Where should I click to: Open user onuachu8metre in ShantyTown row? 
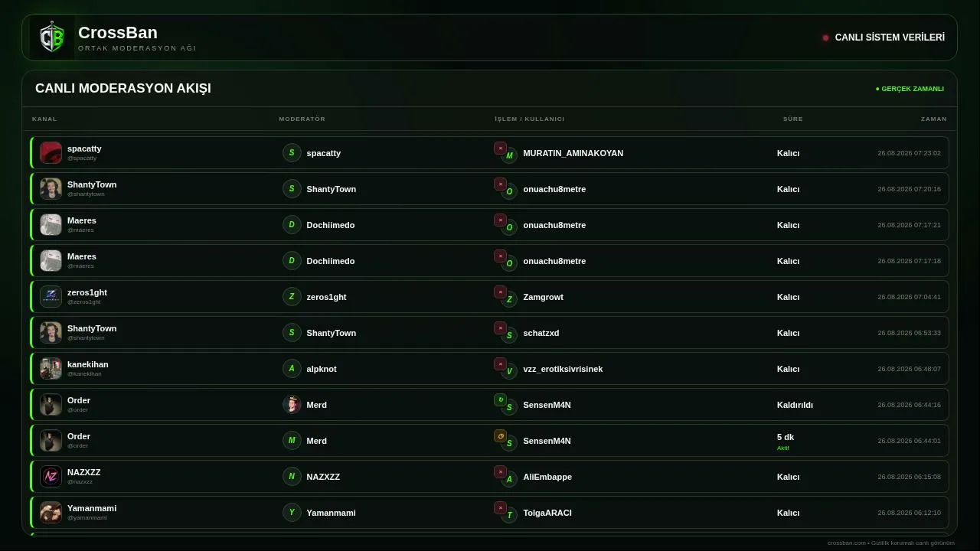tap(554, 189)
